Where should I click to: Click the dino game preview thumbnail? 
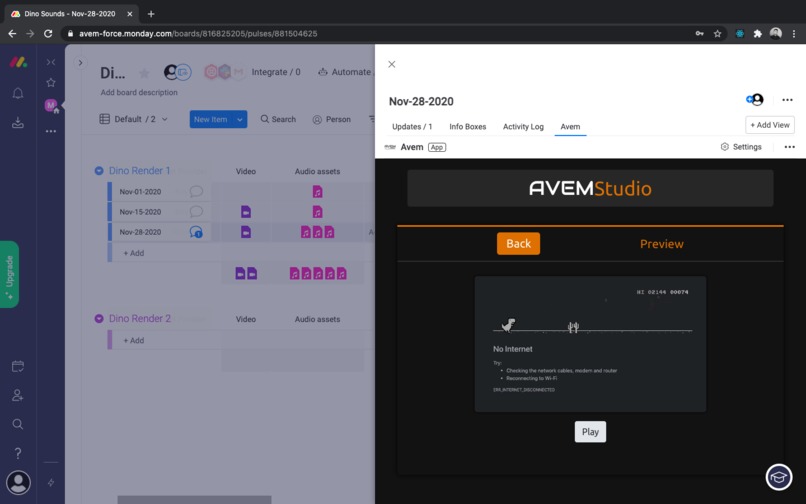coord(590,344)
